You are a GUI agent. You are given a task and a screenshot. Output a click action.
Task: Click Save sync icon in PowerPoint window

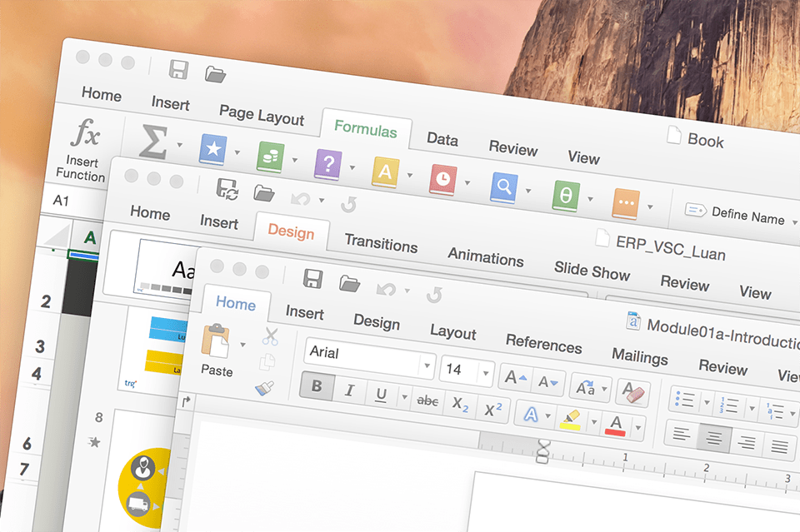(227, 188)
